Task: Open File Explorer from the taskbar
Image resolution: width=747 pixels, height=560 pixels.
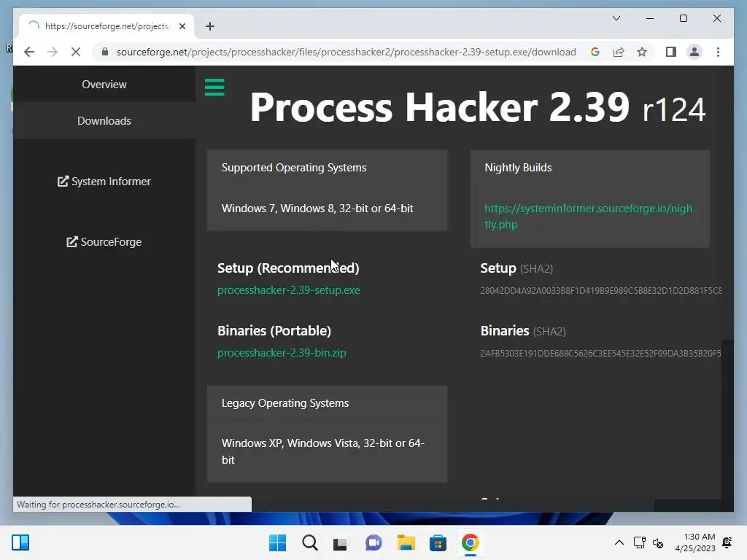Action: pos(406,542)
